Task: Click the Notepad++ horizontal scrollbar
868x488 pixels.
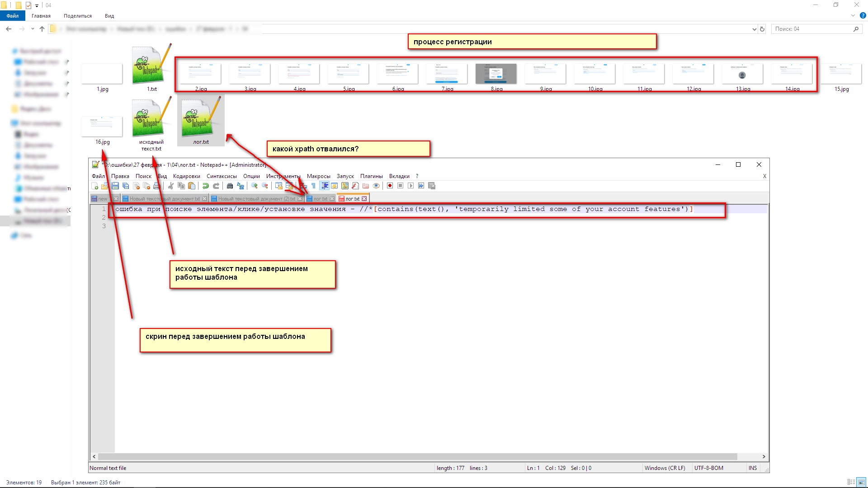Action: 416,457
